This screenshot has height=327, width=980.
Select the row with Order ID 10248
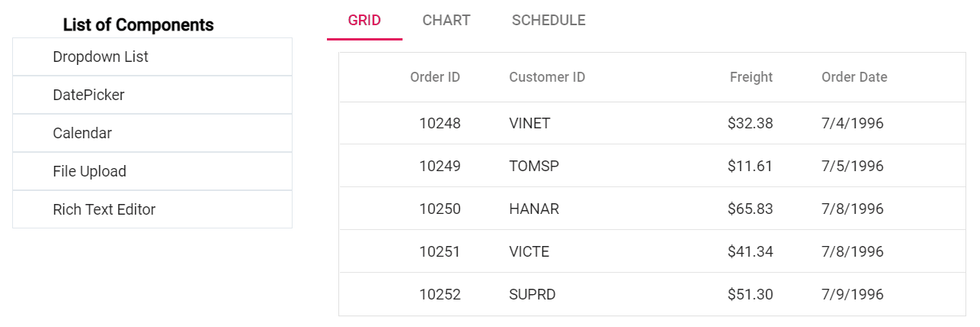pyautogui.click(x=440, y=124)
